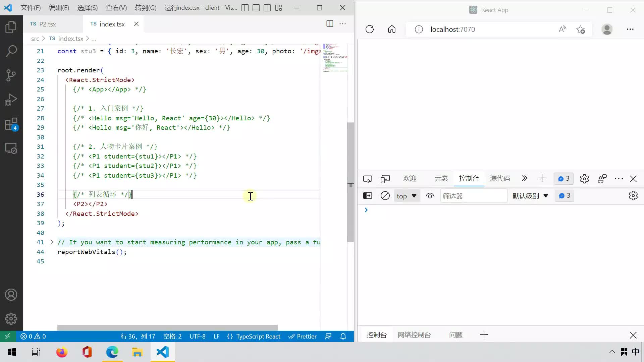
Task: Open the issues counter beside the tabs
Action: 563,179
